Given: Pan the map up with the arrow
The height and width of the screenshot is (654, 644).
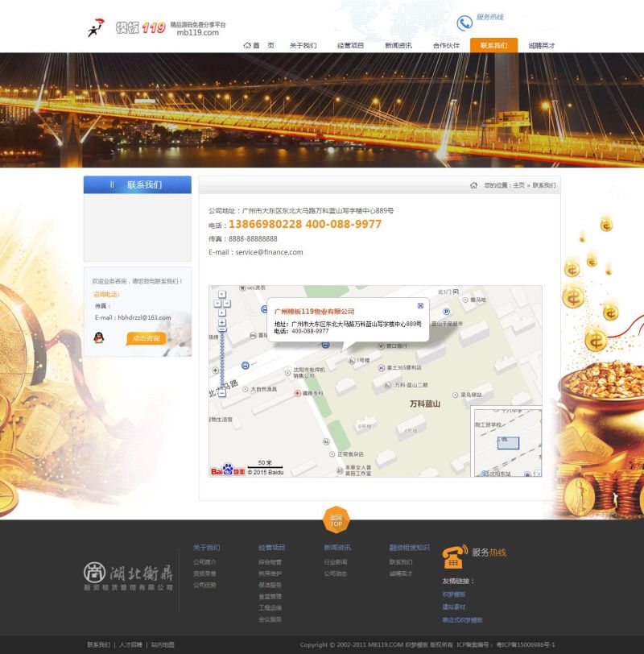Looking at the screenshot, I should pyautogui.click(x=222, y=295).
